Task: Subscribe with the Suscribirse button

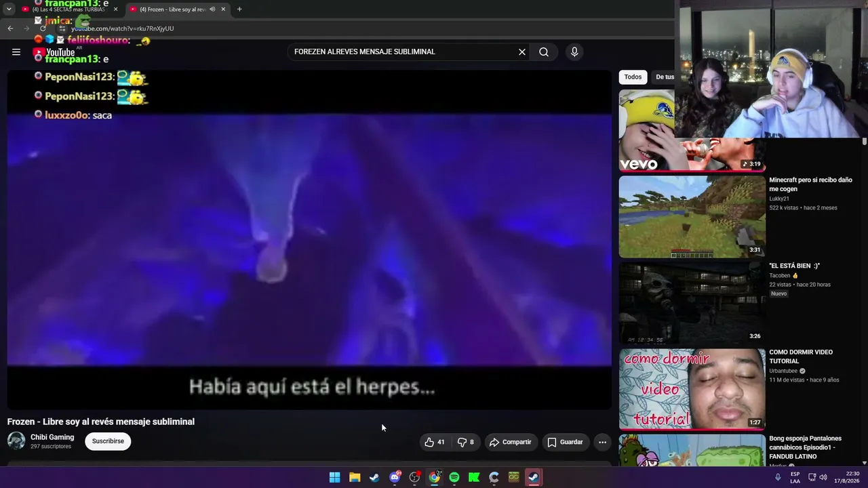Action: pos(108,441)
